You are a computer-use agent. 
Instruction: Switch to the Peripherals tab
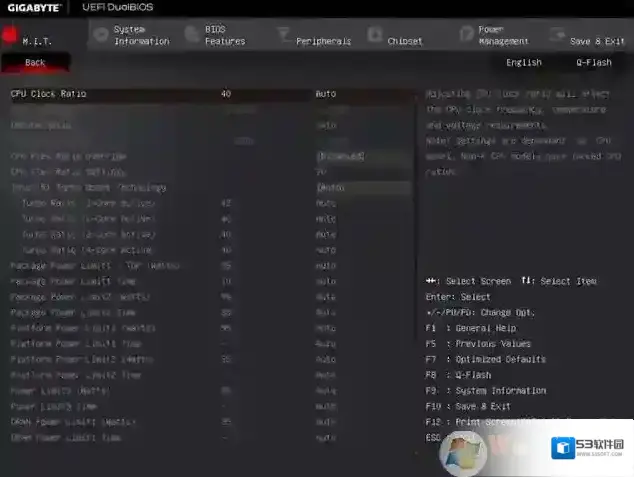tap(323, 41)
